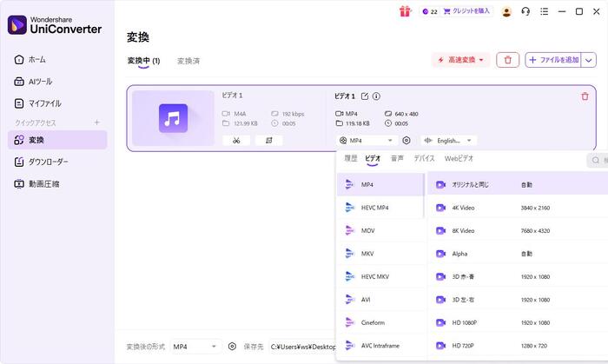Open 動画圧縮 in sidebar
The width and height of the screenshot is (608, 364).
[57, 184]
